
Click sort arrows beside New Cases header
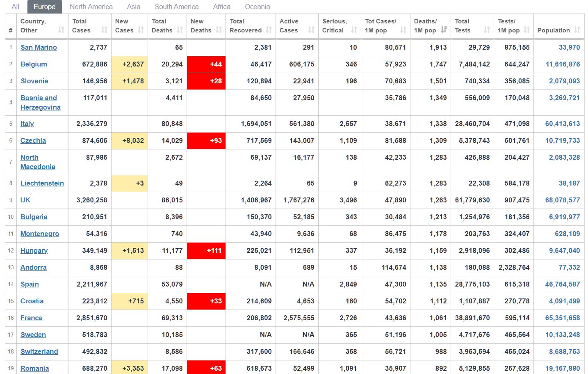tap(141, 30)
